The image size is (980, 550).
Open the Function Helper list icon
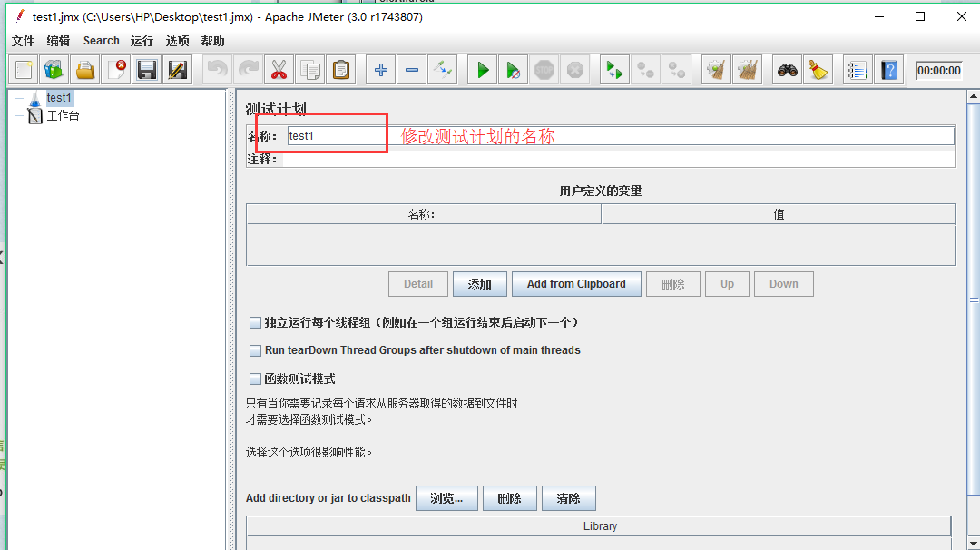pyautogui.click(x=857, y=69)
